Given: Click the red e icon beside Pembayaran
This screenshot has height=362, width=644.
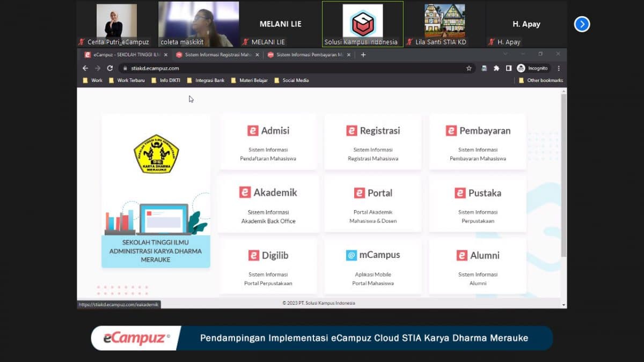Looking at the screenshot, I should pos(451,130).
